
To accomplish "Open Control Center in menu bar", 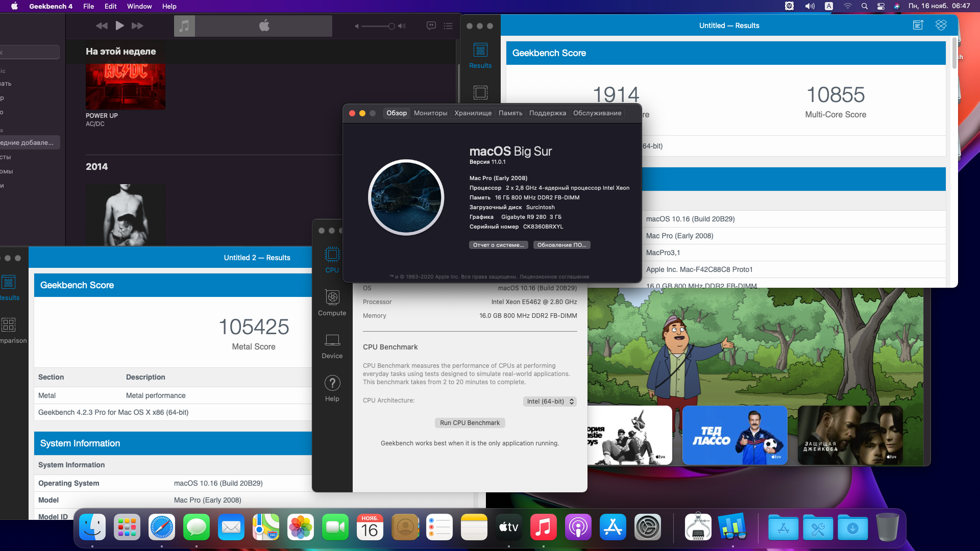I will (881, 6).
